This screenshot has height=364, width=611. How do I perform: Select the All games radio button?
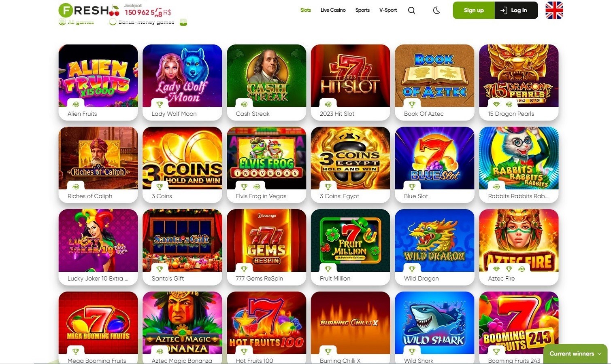click(62, 22)
